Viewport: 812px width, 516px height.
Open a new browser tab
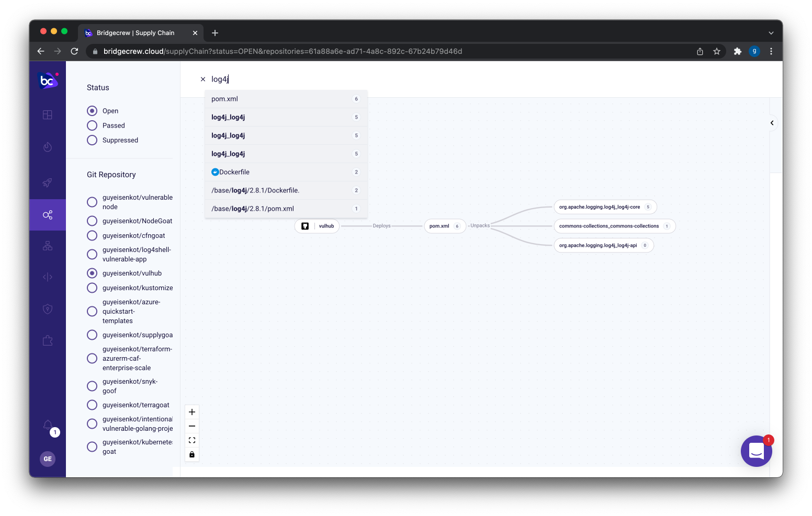tap(215, 33)
